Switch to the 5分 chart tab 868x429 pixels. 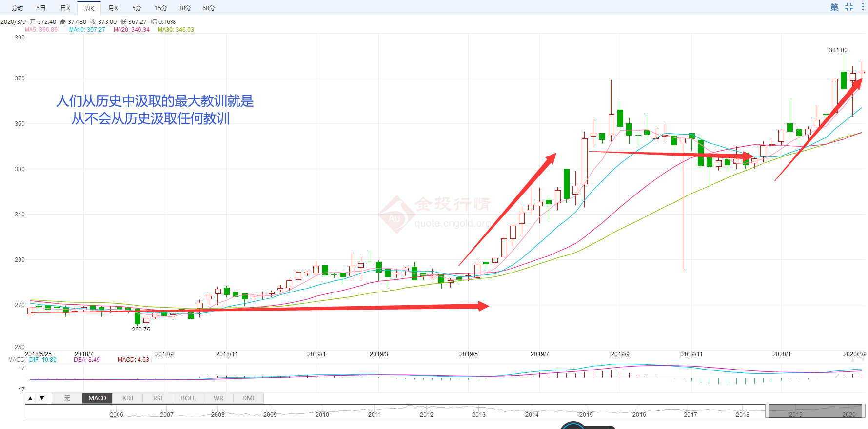pyautogui.click(x=137, y=8)
